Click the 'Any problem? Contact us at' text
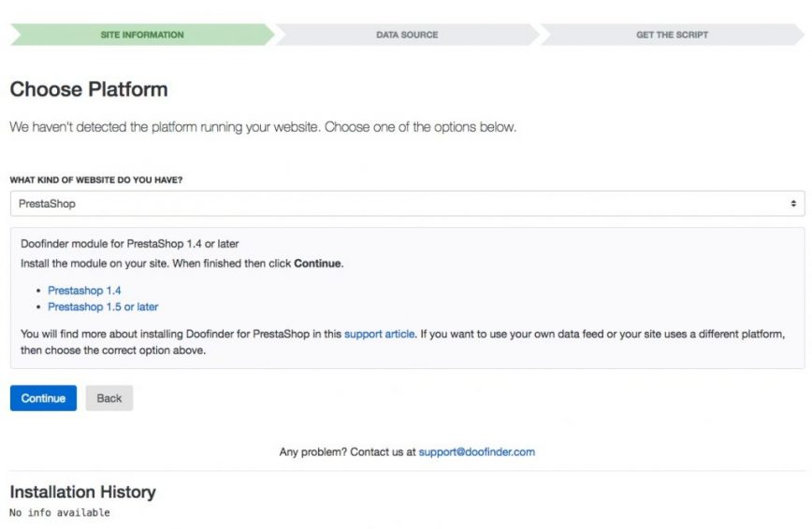 (x=347, y=451)
